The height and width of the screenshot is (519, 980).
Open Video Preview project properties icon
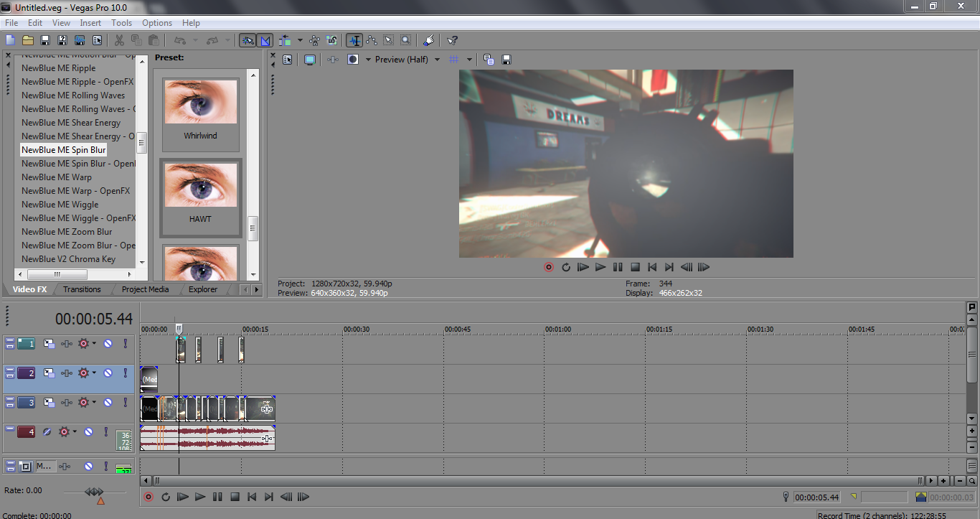pyautogui.click(x=288, y=60)
